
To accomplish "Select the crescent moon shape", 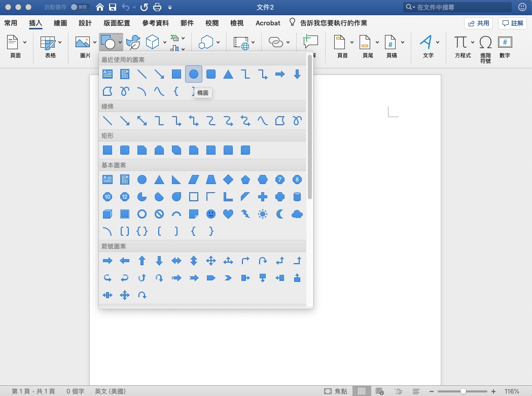I will [280, 214].
